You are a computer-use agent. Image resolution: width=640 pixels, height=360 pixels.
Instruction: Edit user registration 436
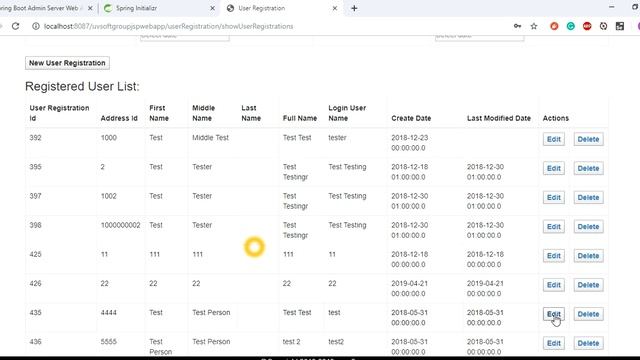(553, 343)
